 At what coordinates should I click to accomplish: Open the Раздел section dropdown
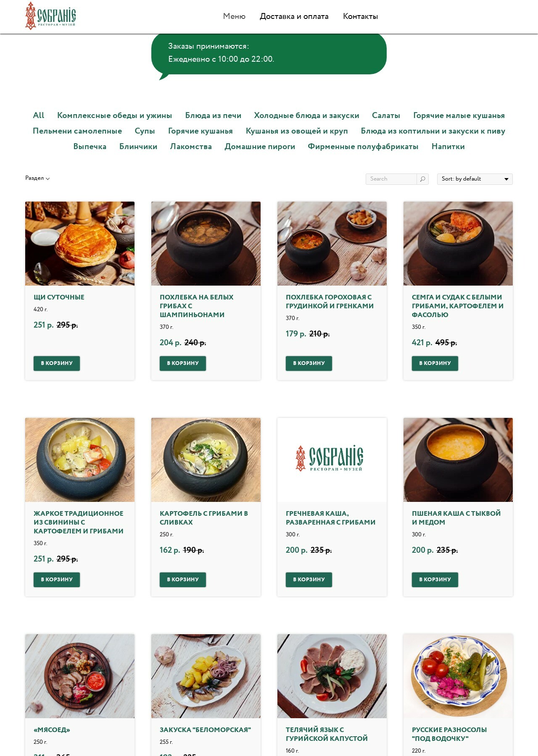(37, 178)
